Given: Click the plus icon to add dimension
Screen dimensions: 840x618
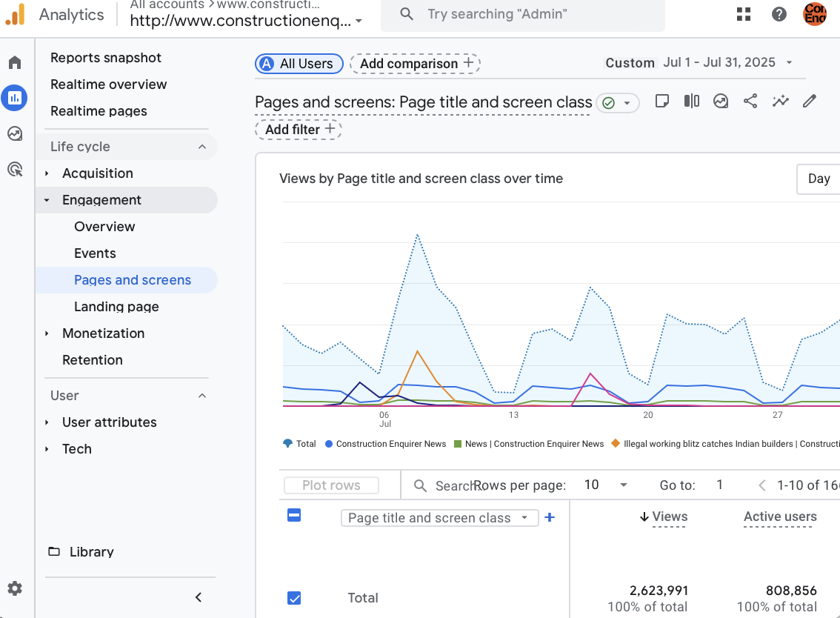Looking at the screenshot, I should (x=549, y=517).
